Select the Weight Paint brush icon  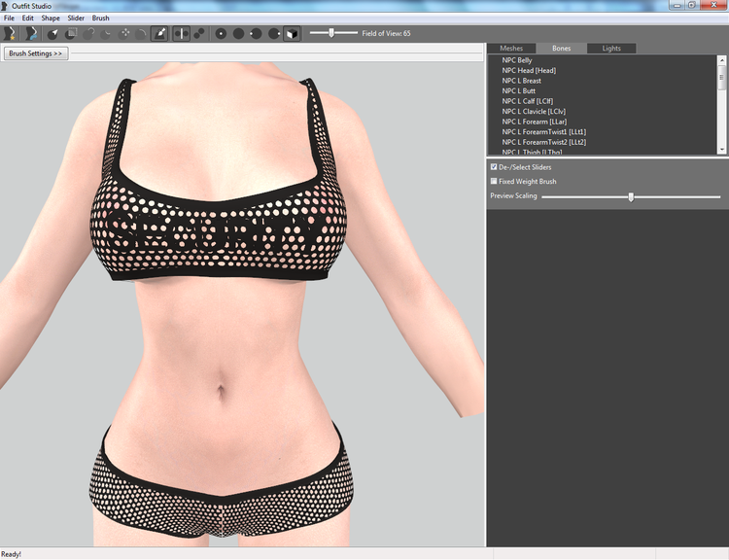pyautogui.click(x=159, y=33)
